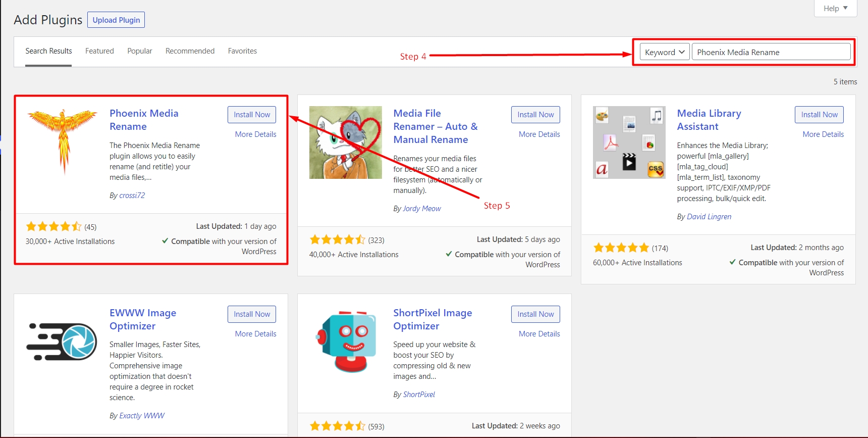This screenshot has height=438, width=868.
Task: Click the Phoenix Media Rename plugin icon
Action: point(62,142)
